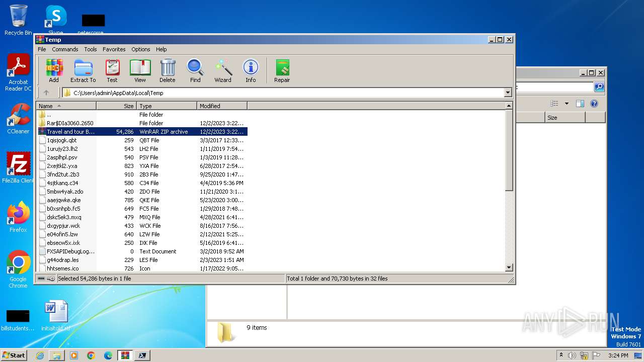Click Internet Explorer taskbar icon
This screenshot has width=644, height=362.
[x=40, y=355]
